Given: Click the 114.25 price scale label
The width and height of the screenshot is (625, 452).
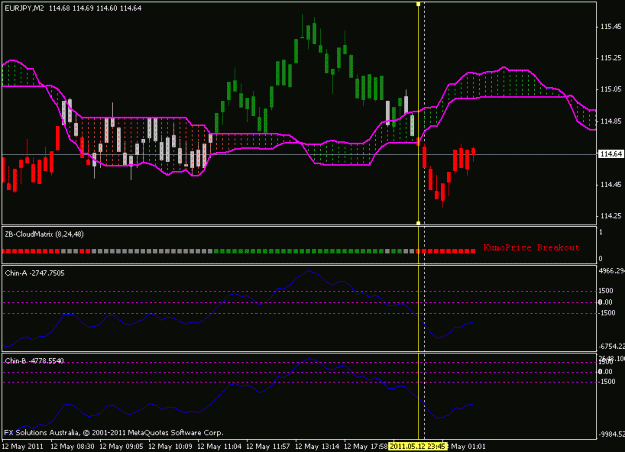Looking at the screenshot, I should [x=611, y=216].
